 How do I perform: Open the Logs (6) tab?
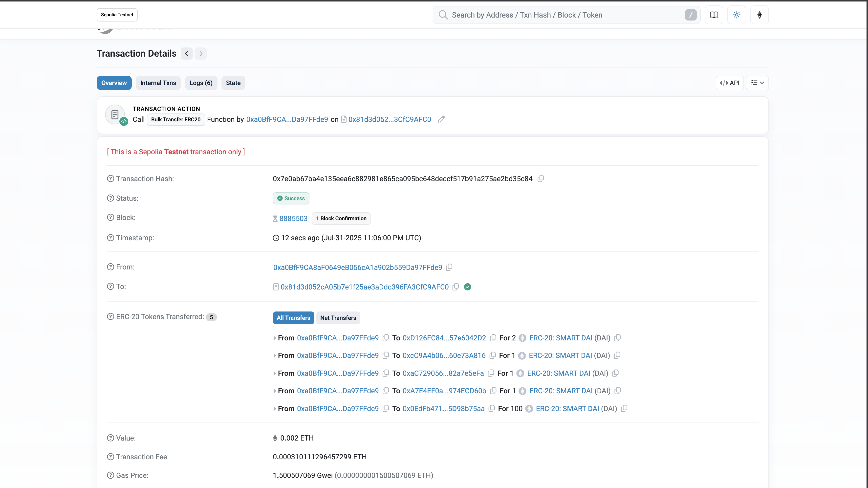[201, 83]
